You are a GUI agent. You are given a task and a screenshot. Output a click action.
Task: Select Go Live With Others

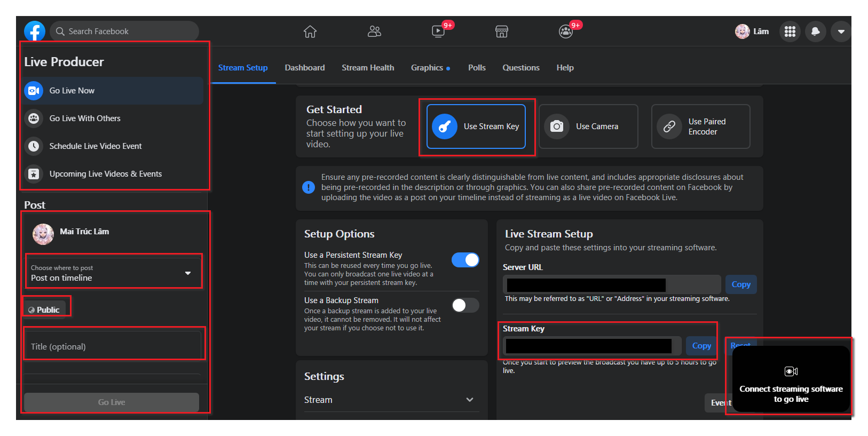point(113,118)
